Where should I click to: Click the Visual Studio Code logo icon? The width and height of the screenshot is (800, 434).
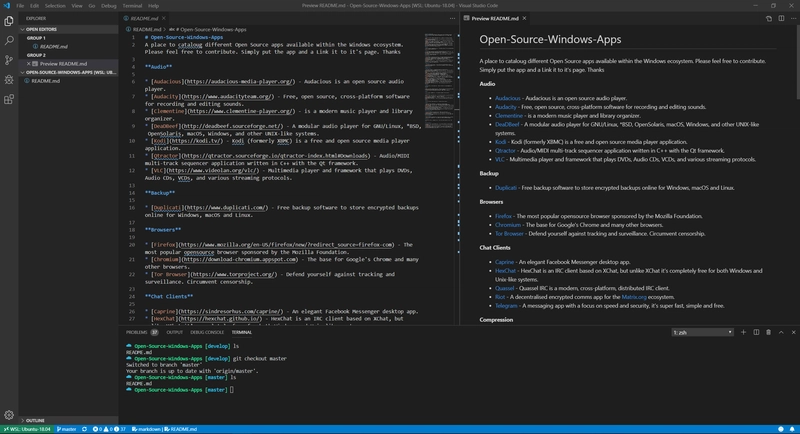pos(6,6)
